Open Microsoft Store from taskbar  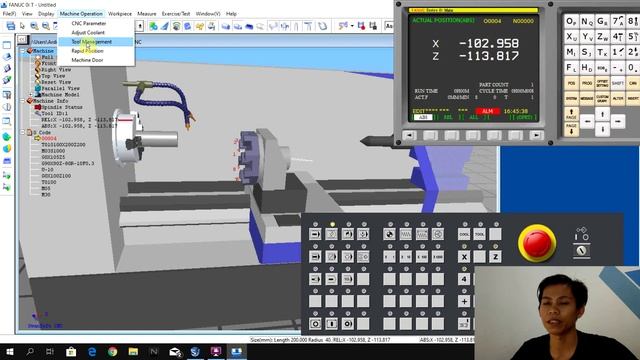[71, 351]
